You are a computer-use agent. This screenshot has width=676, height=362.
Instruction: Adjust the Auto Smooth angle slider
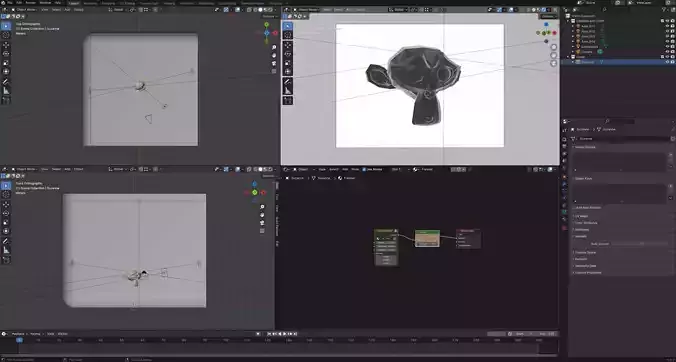click(x=638, y=244)
